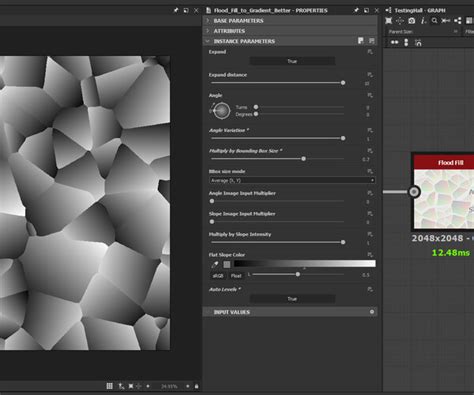The height and width of the screenshot is (395, 474).
Task: Open function menu for Flat Slope Color
Action: [370, 255]
